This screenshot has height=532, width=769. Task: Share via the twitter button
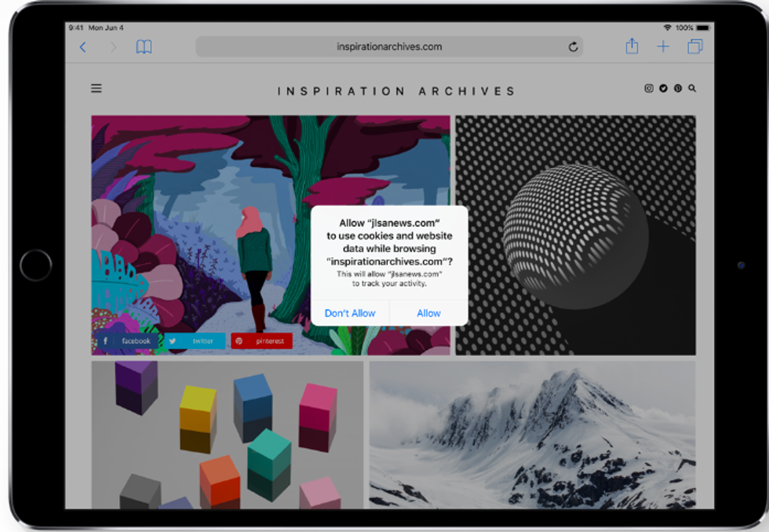[x=195, y=341]
